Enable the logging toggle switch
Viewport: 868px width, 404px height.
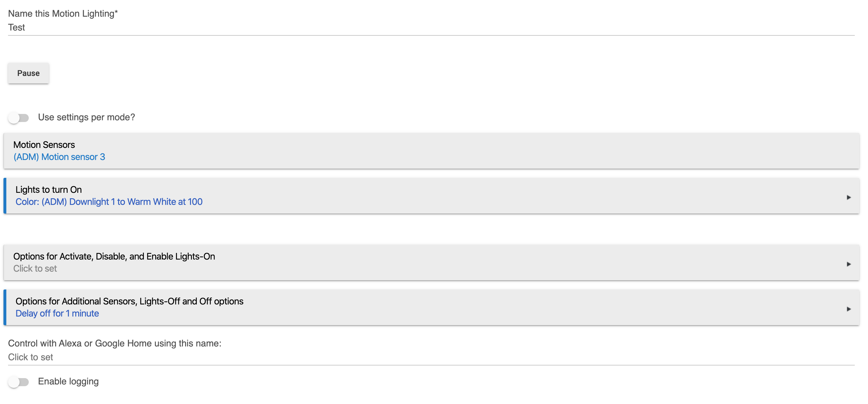(x=18, y=382)
